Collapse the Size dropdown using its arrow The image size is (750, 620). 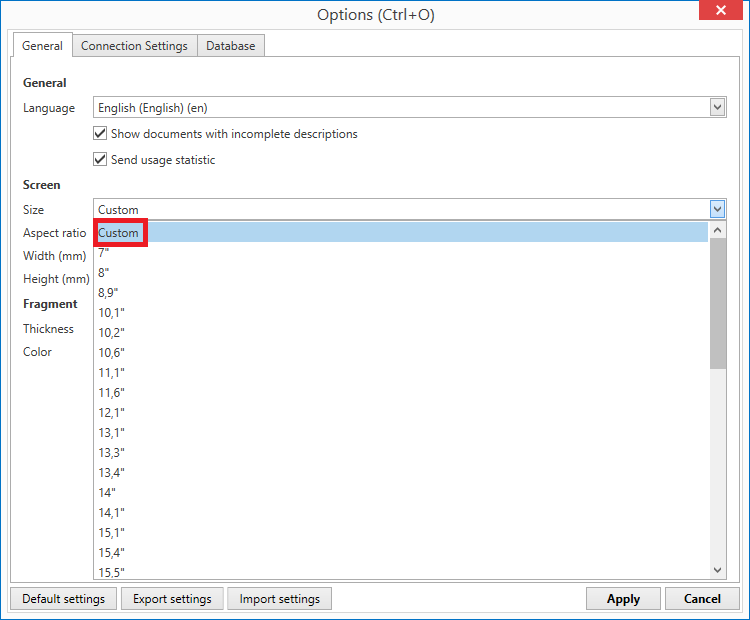[x=717, y=209]
